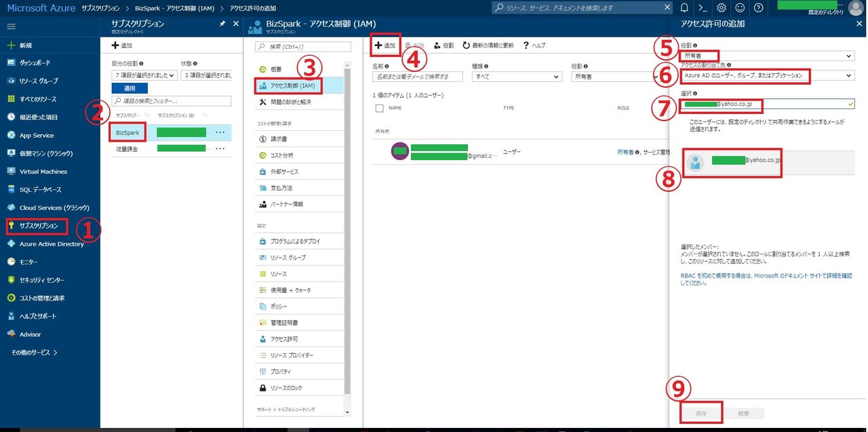
Task: Click the 保存 save button
Action: [701, 413]
